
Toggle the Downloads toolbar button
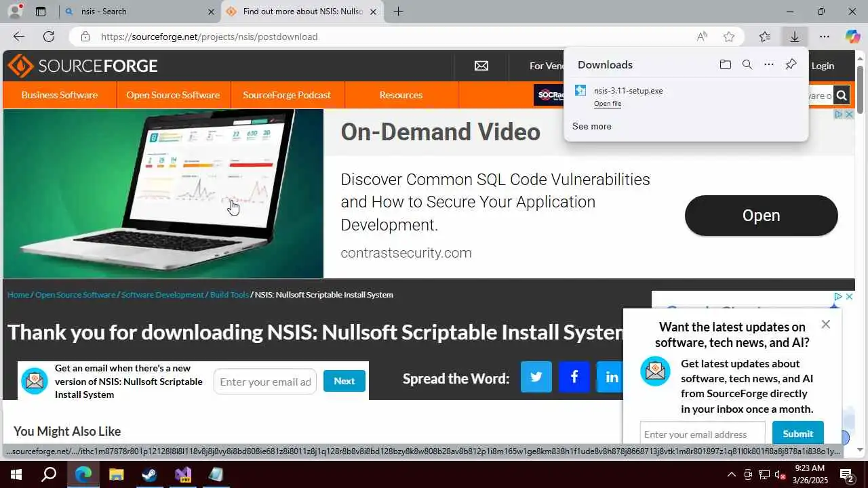click(x=794, y=37)
